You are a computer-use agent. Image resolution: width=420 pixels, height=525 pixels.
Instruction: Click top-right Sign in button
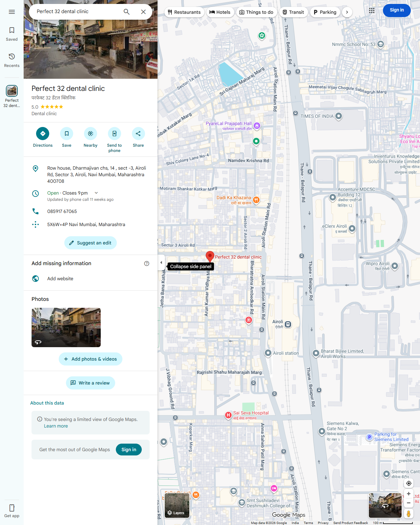tap(397, 10)
